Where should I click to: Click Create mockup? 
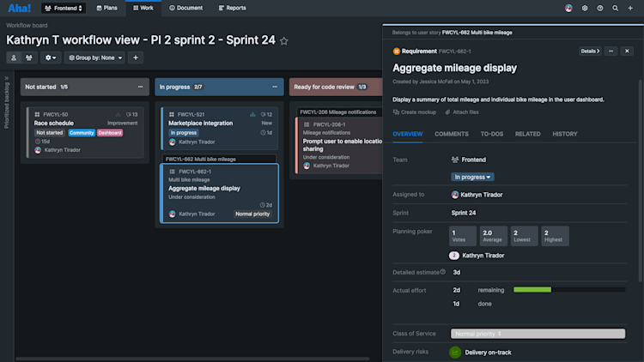point(415,112)
